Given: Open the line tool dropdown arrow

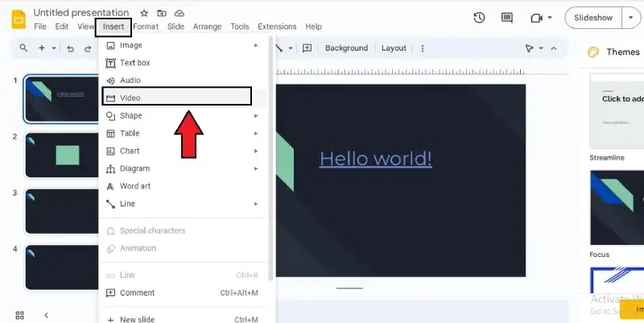Looking at the screenshot, I should 291,48.
